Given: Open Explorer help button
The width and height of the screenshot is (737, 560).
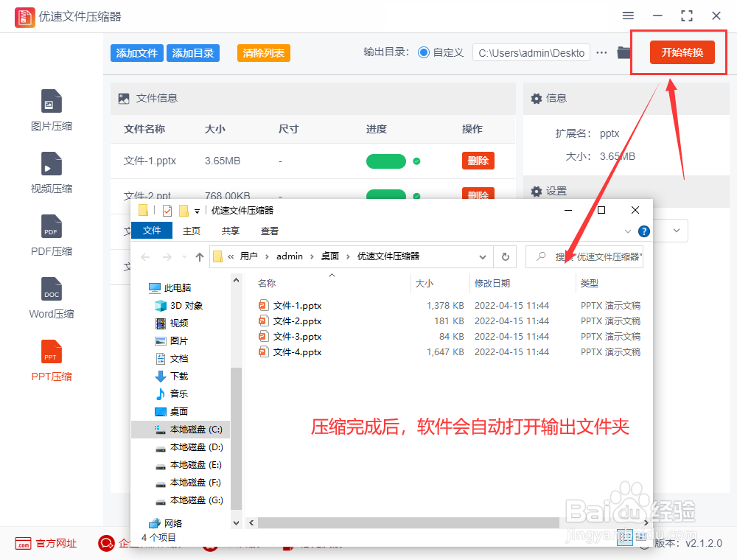Looking at the screenshot, I should [644, 231].
